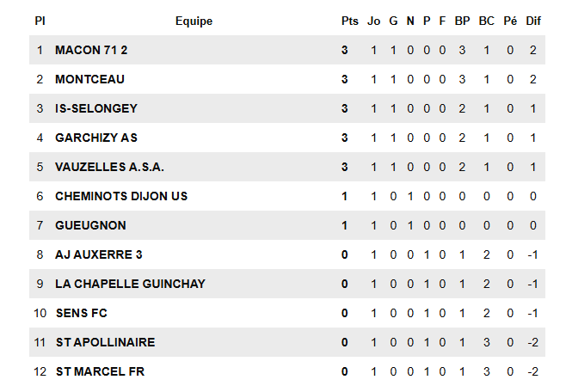This screenshot has height=392, width=566.
Task: Click the ST MARCEL FR team name
Action: (100, 371)
